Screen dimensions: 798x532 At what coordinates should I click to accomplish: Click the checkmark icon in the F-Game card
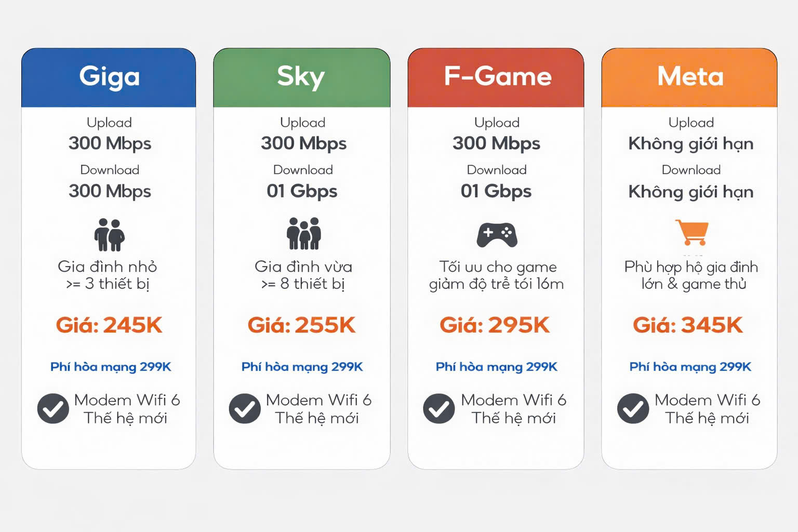pos(439,409)
